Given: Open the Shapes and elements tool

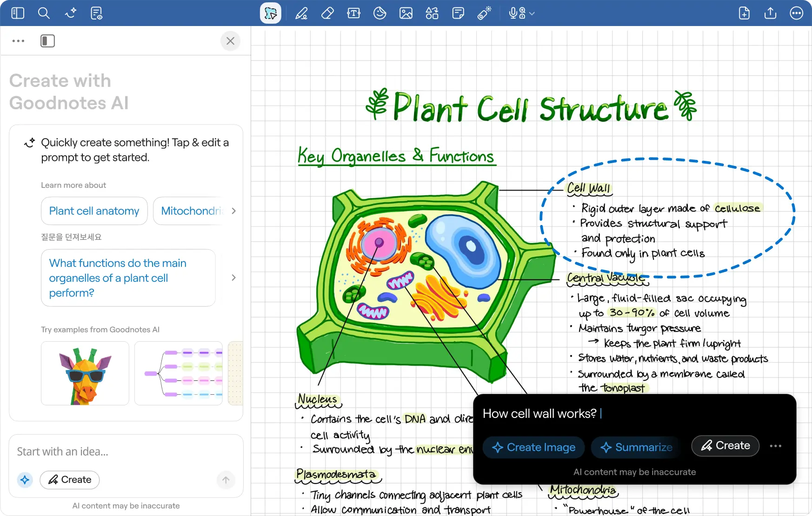Looking at the screenshot, I should coord(432,13).
